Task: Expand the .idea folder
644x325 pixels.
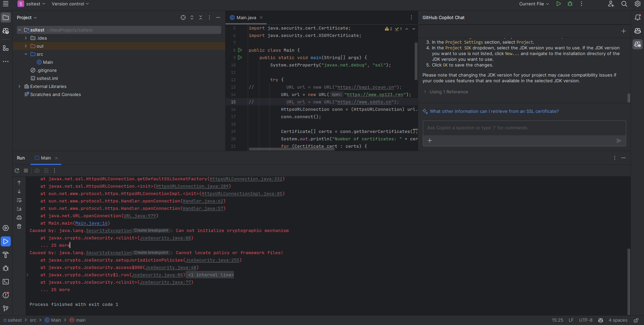Action: pos(26,38)
